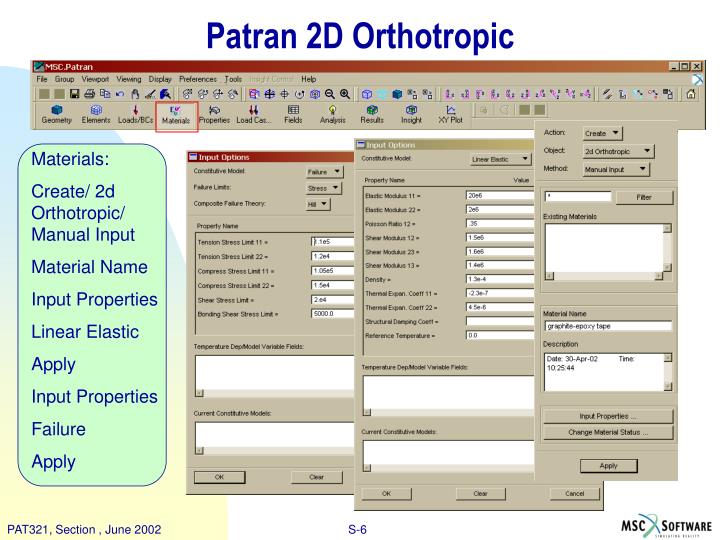Open the Load Cases application
Image resolution: width=720 pixels, height=540 pixels.
click(x=253, y=114)
